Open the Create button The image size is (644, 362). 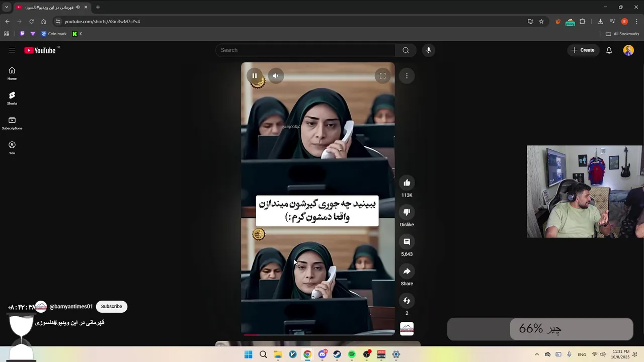coord(583,50)
